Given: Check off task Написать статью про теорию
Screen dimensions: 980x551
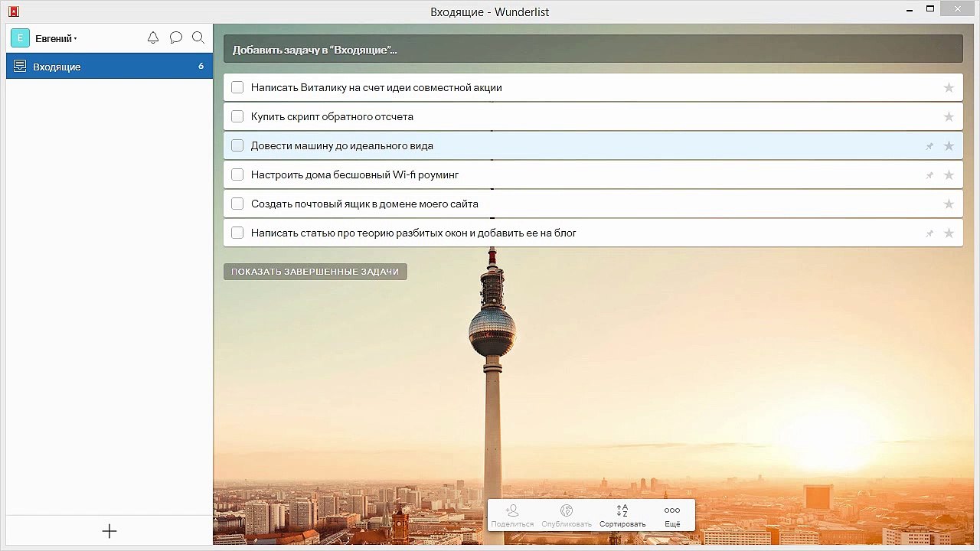Looking at the screenshot, I should pyautogui.click(x=237, y=233).
